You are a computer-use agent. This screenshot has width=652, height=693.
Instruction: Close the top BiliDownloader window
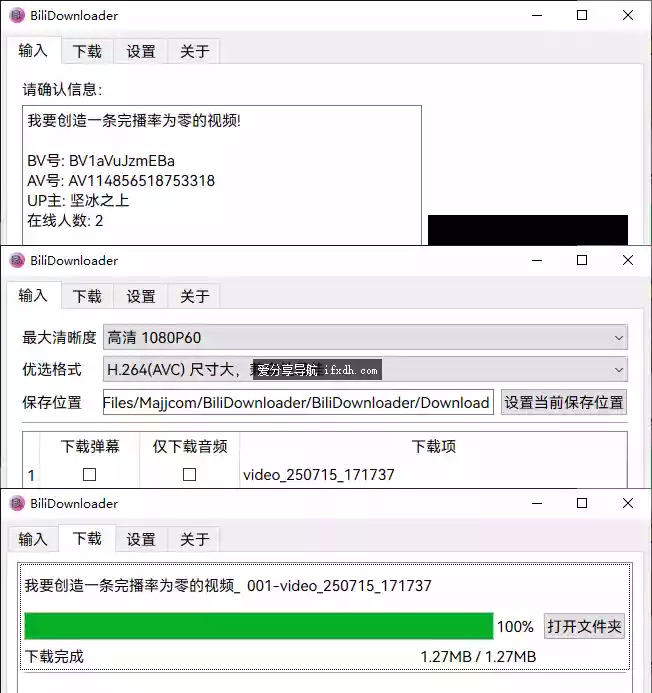628,15
